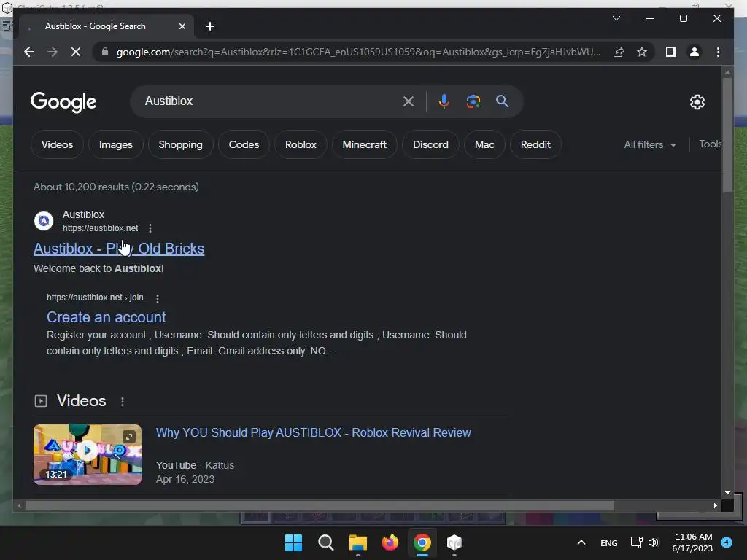Open Why YOU Should Play AUSTIBLOX video link

pos(314,432)
